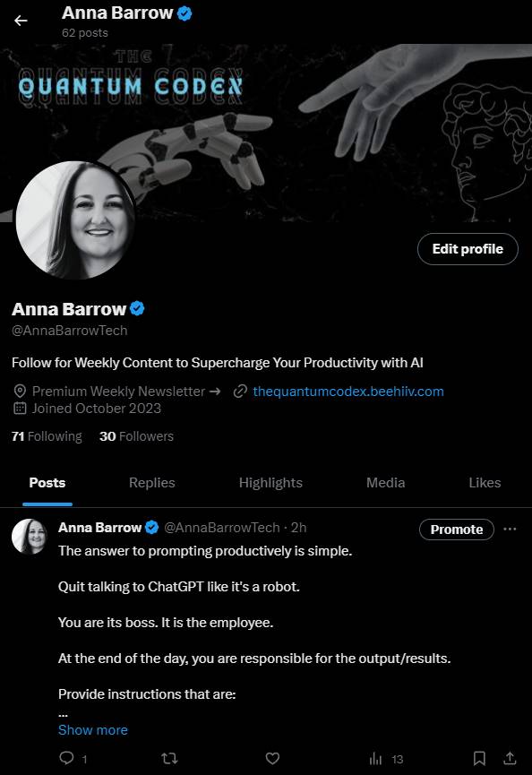This screenshot has width=532, height=775.
Task: Open the three-dot more options menu
Action: 510,529
